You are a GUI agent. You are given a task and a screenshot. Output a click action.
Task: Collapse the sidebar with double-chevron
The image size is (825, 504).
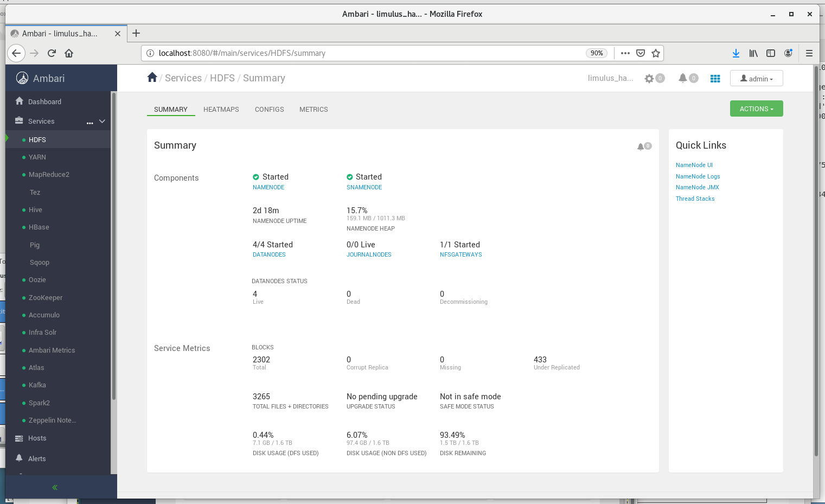pos(55,487)
